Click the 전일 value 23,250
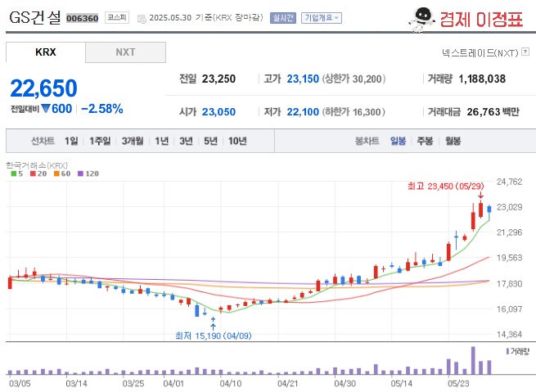Image resolution: width=536 pixels, height=392 pixels. click(x=218, y=79)
